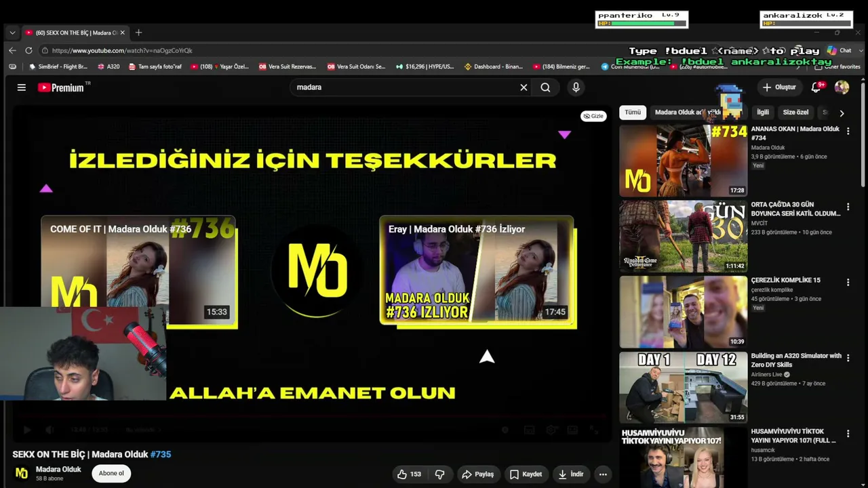Open the Yaşar Özel bookmark
868x488 pixels.
(220, 66)
